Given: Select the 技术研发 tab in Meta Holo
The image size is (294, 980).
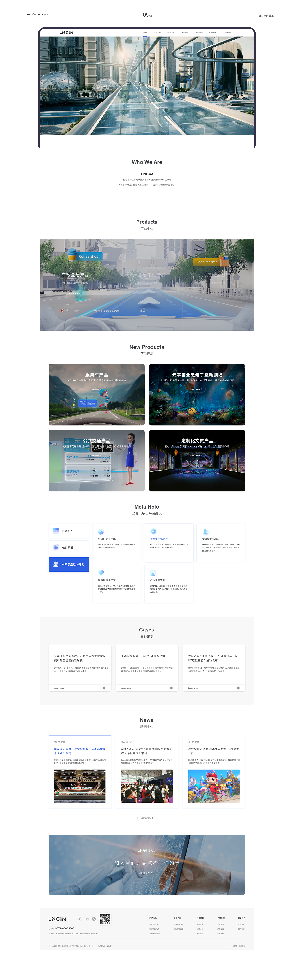Looking at the screenshot, I should click(68, 531).
